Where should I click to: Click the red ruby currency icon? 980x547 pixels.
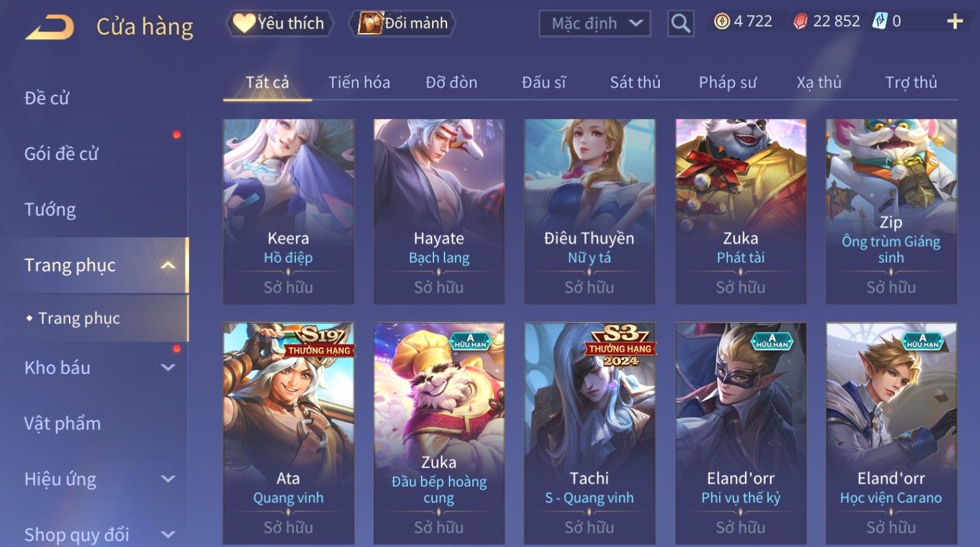[800, 21]
